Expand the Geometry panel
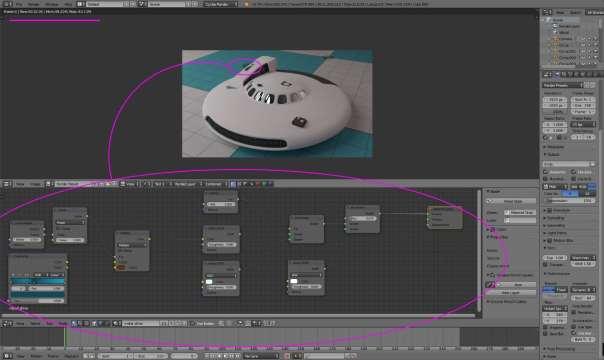The image size is (604, 360). pos(555,225)
